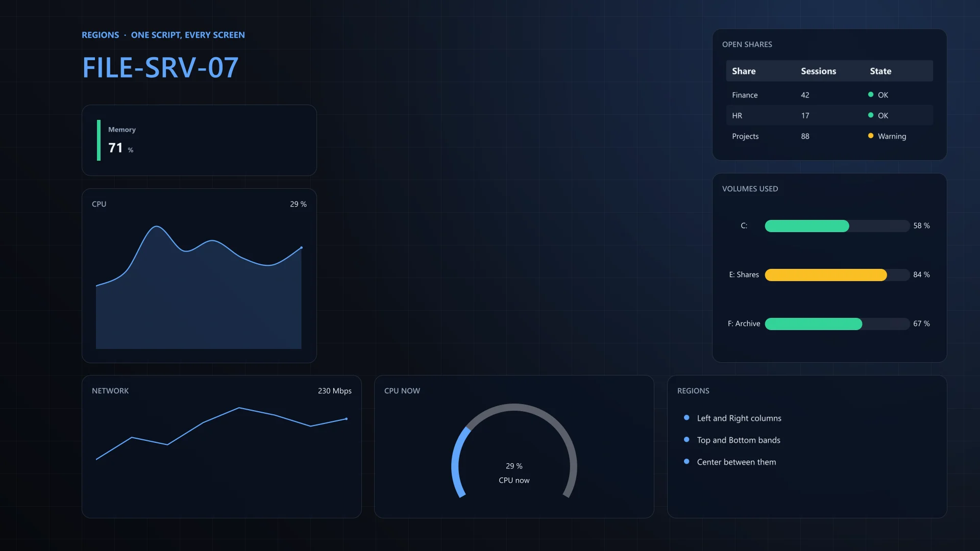
Task: Click the REGIONS breadcrumb label
Action: coord(101,35)
